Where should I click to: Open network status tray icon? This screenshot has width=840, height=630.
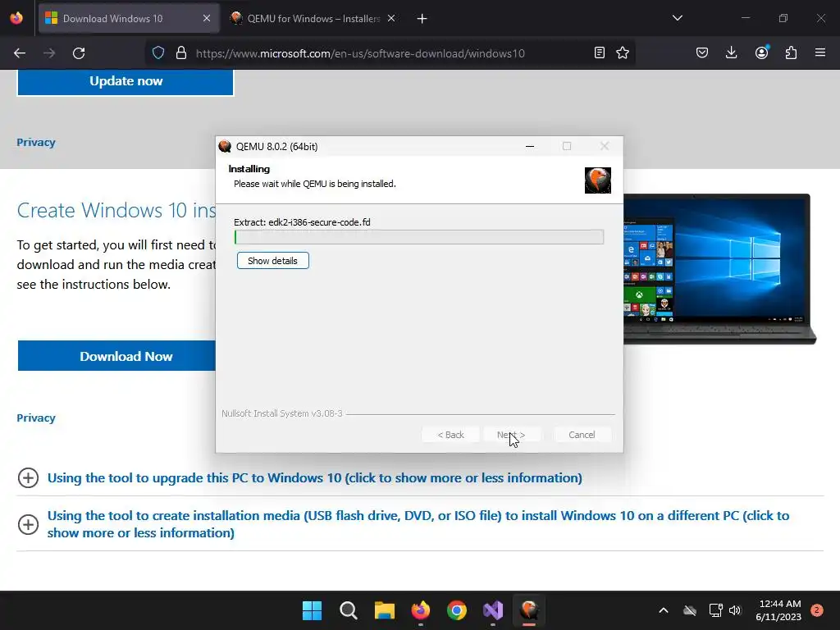pos(715,610)
